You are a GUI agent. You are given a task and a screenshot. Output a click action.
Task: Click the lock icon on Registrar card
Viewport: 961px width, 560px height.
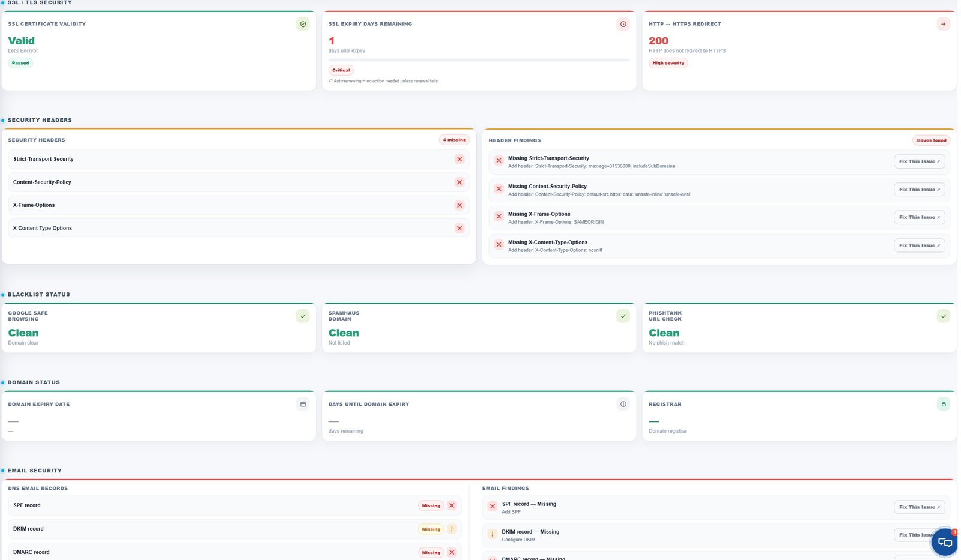pos(943,404)
